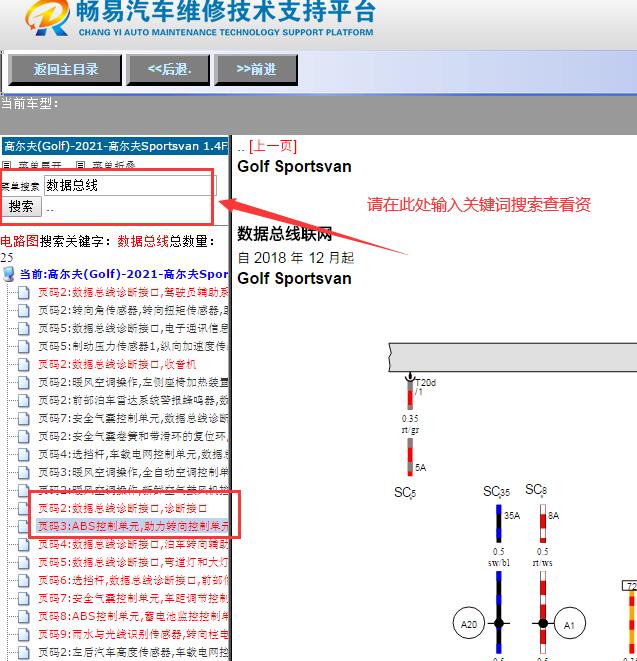Open 页码2:转向角传感器,转向扭矩传感器 entry
Image resolution: width=637 pixels, height=661 pixels.
coord(133,310)
